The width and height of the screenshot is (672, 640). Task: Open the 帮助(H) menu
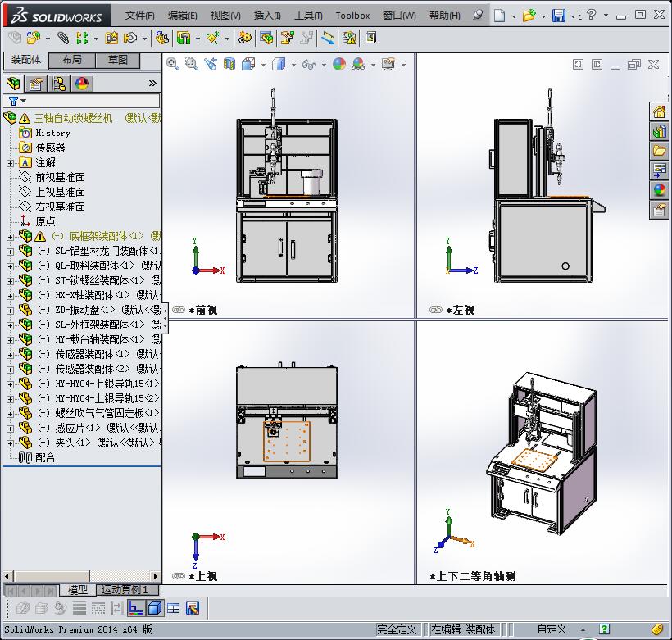tap(445, 16)
